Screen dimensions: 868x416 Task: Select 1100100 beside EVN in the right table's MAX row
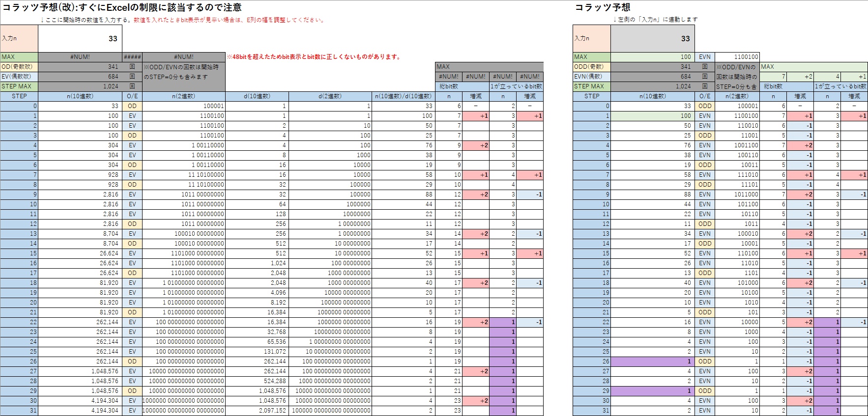[x=737, y=57]
